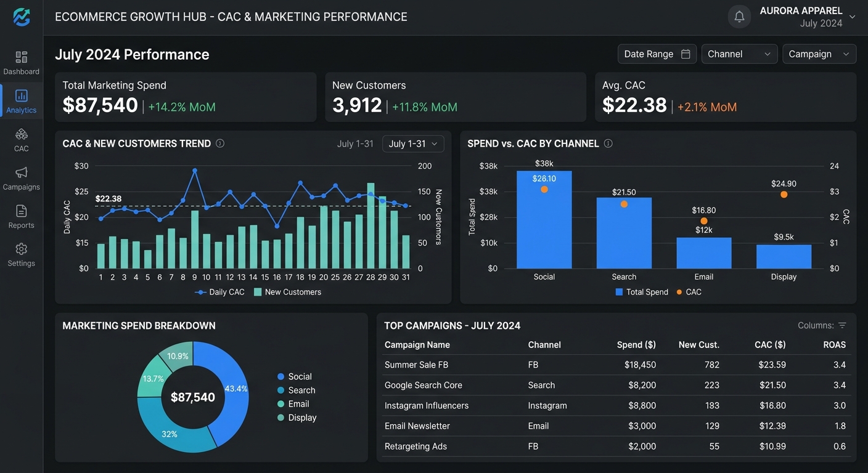Open Dashboard from the sidebar
Viewport: 868px width, 473px height.
tap(22, 63)
